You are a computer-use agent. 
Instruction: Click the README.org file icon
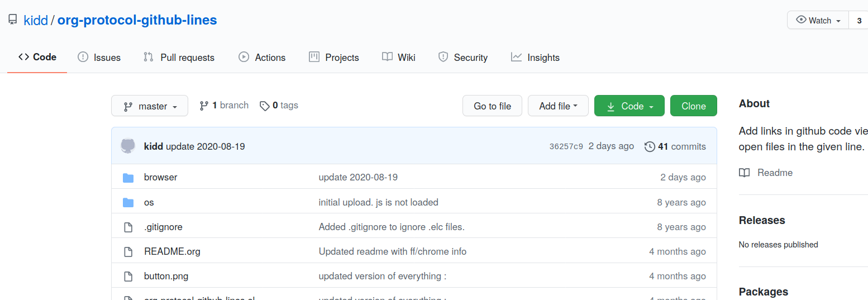click(x=128, y=251)
